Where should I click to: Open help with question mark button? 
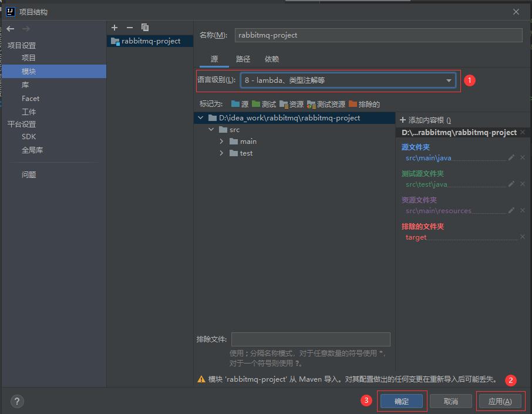(x=17, y=402)
